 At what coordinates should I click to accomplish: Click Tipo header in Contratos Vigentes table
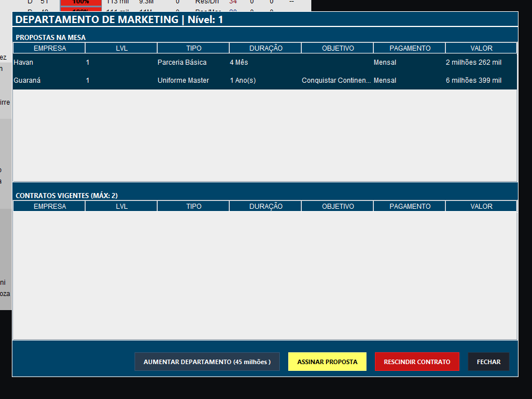[194, 207]
